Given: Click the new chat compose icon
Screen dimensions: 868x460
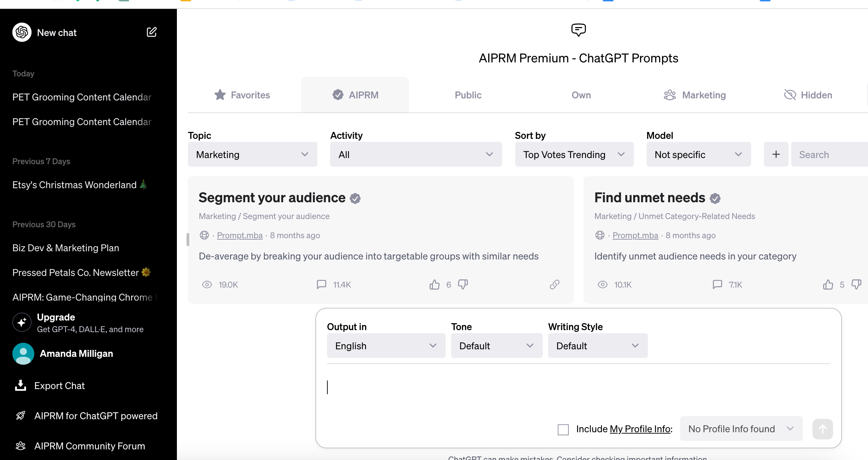Looking at the screenshot, I should pyautogui.click(x=152, y=32).
